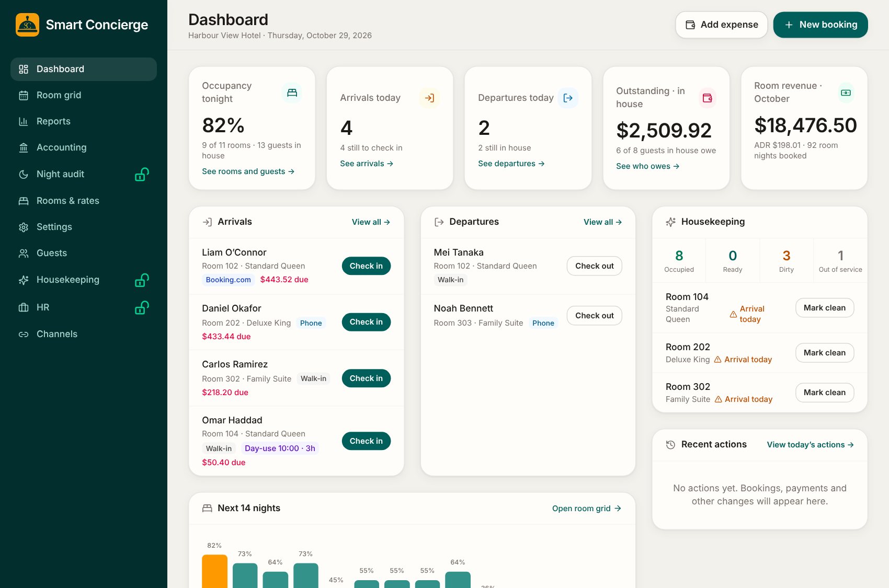Click the cash icon on Room revenue card

pyautogui.click(x=846, y=93)
